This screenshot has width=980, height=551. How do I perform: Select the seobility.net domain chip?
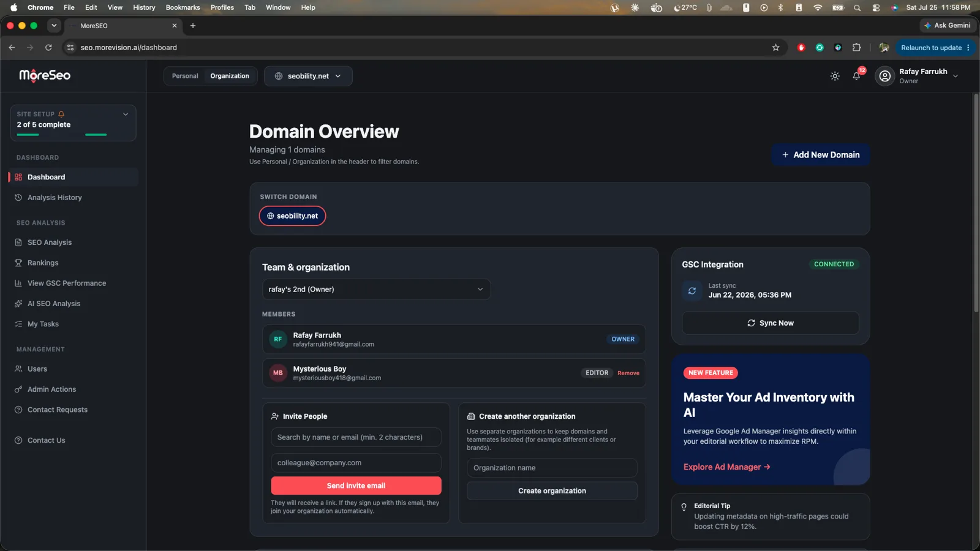292,216
